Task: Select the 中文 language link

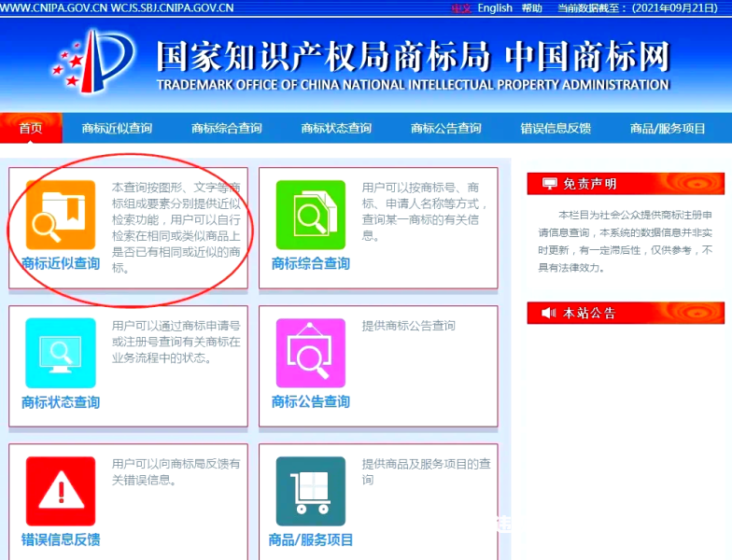Action: coord(461,7)
